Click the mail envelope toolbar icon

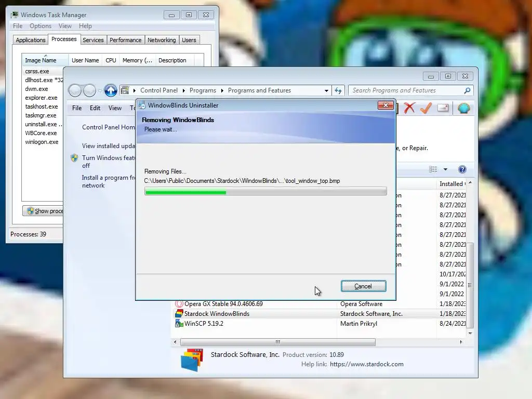pyautogui.click(x=443, y=108)
